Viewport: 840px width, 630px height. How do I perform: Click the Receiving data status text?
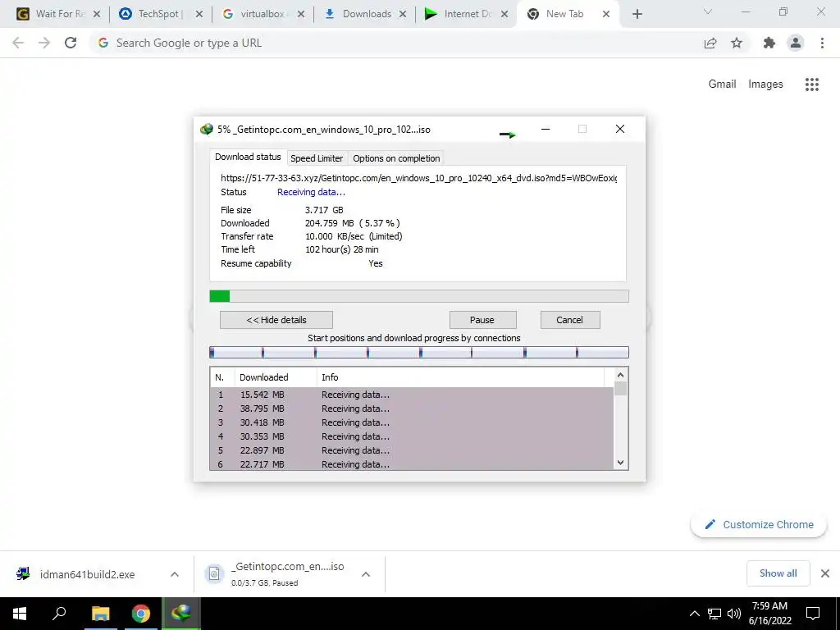click(x=311, y=192)
